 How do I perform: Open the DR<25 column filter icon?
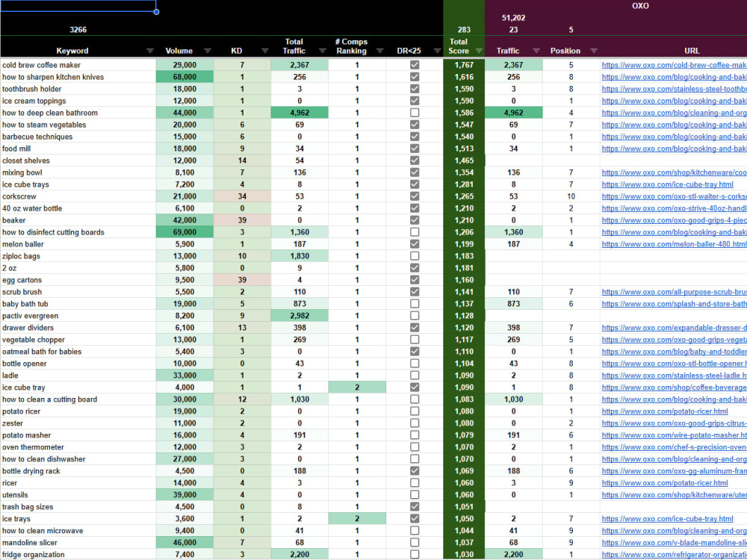pos(437,51)
